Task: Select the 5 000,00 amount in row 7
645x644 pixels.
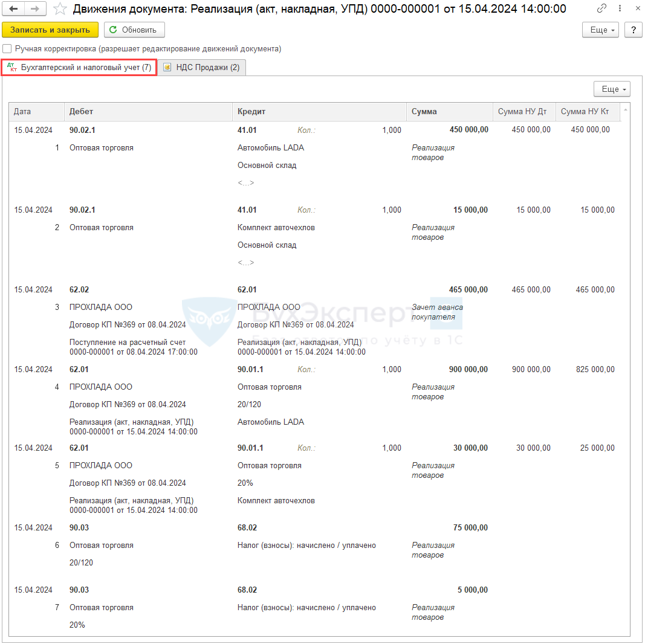Action: pyautogui.click(x=473, y=590)
